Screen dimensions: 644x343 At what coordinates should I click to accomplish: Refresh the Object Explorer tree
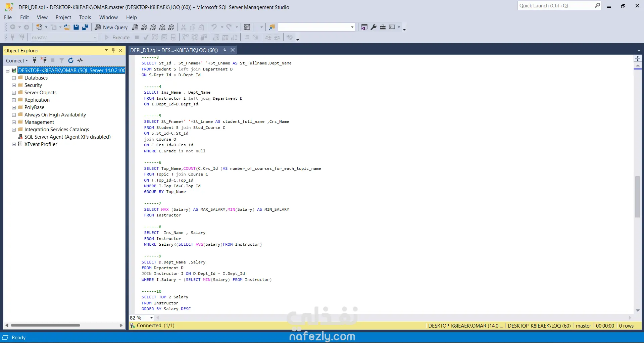[x=71, y=60]
